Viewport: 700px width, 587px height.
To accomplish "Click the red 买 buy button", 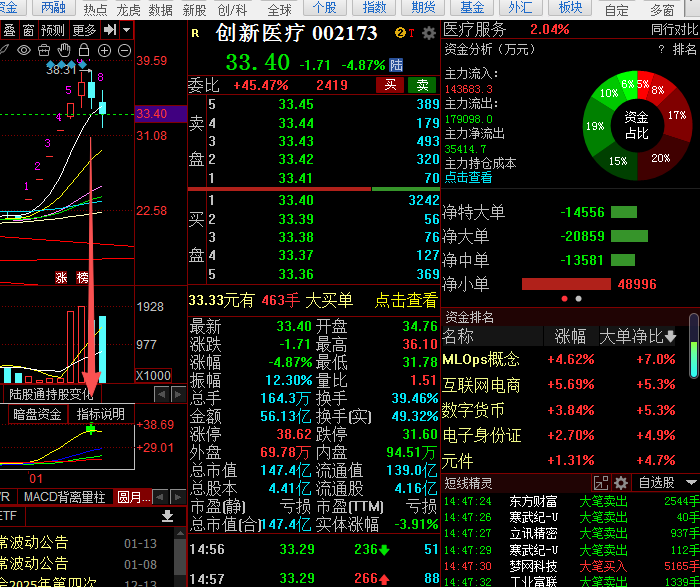I will click(x=390, y=85).
